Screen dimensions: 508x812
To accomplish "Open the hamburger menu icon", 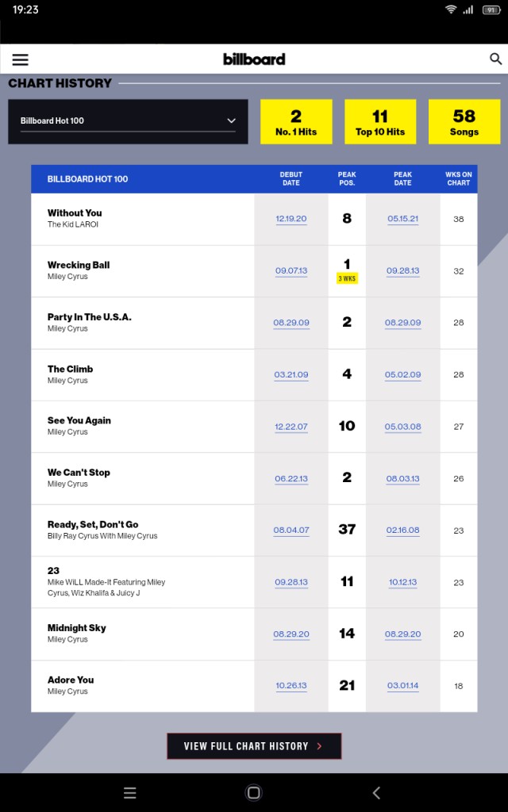I will [x=20, y=59].
